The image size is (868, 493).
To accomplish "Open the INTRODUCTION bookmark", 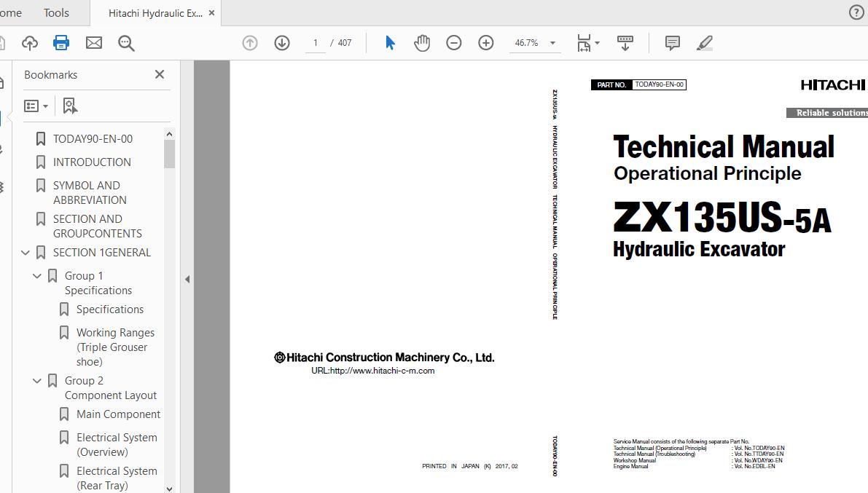I will (92, 162).
